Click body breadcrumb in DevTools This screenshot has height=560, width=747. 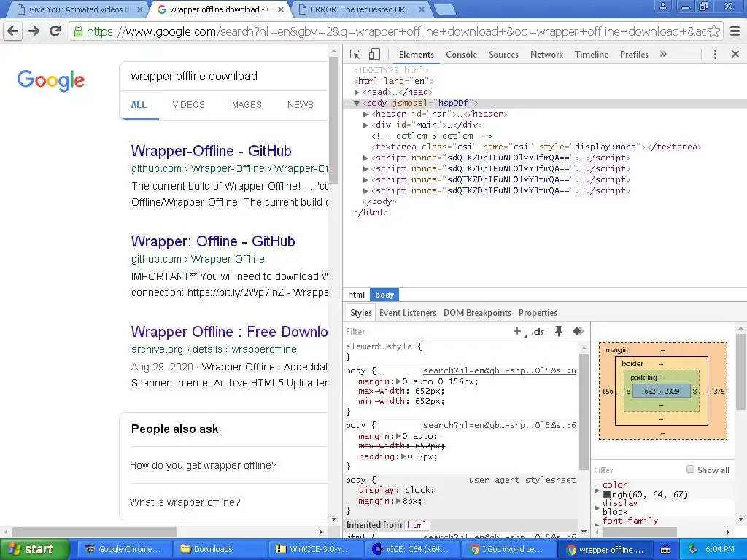click(x=384, y=295)
